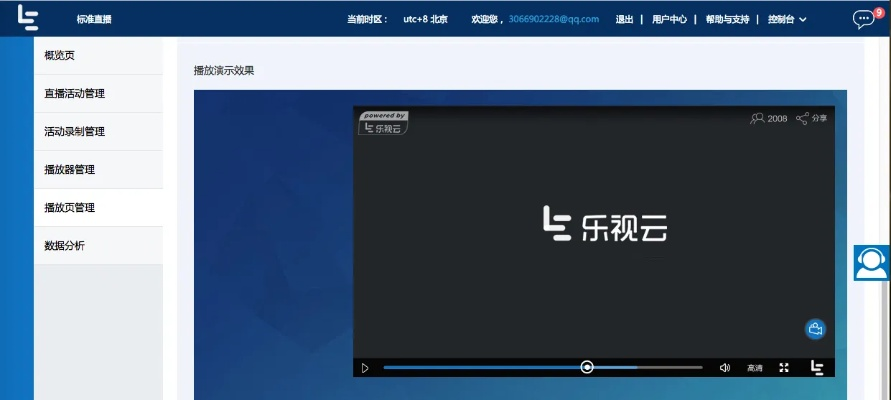Click the camera icon in player
The width and height of the screenshot is (891, 400).
tap(815, 329)
